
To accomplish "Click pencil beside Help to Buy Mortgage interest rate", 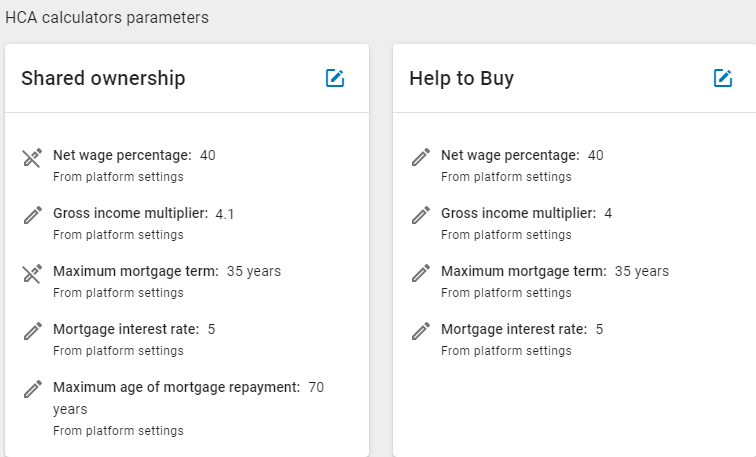I will (x=420, y=331).
